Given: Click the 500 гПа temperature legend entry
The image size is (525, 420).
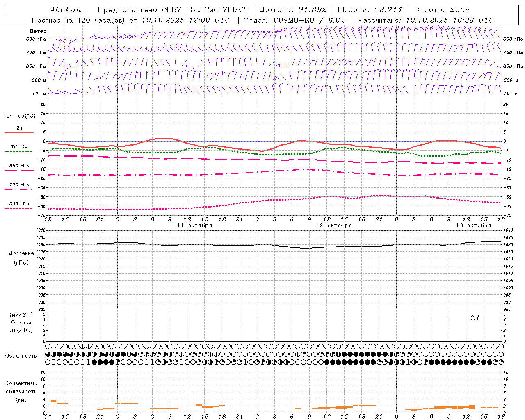Looking at the screenshot, I should point(19,204).
